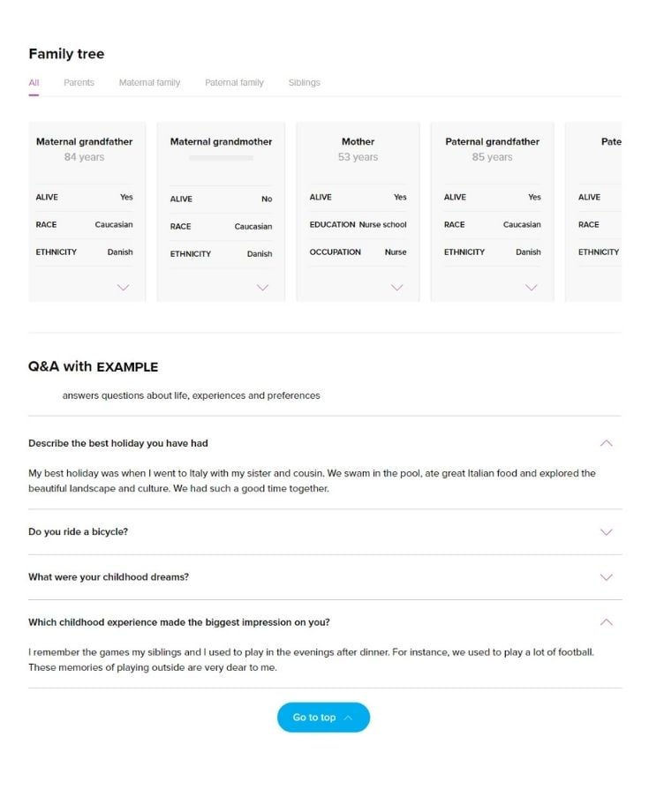Open the childhood dreams question chevron
Image resolution: width=649 pixels, height=812 pixels.
[607, 577]
